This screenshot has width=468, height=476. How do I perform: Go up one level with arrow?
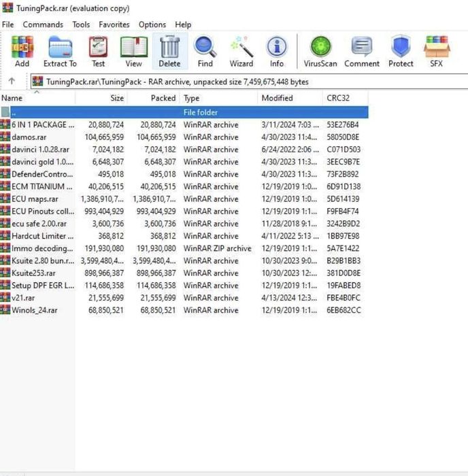click(x=12, y=81)
